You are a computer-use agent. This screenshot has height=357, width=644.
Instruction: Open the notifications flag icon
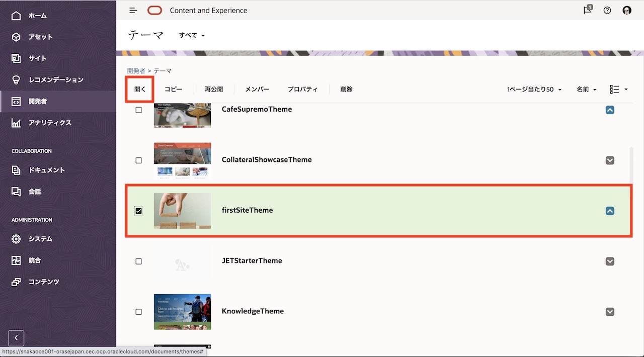(x=587, y=10)
